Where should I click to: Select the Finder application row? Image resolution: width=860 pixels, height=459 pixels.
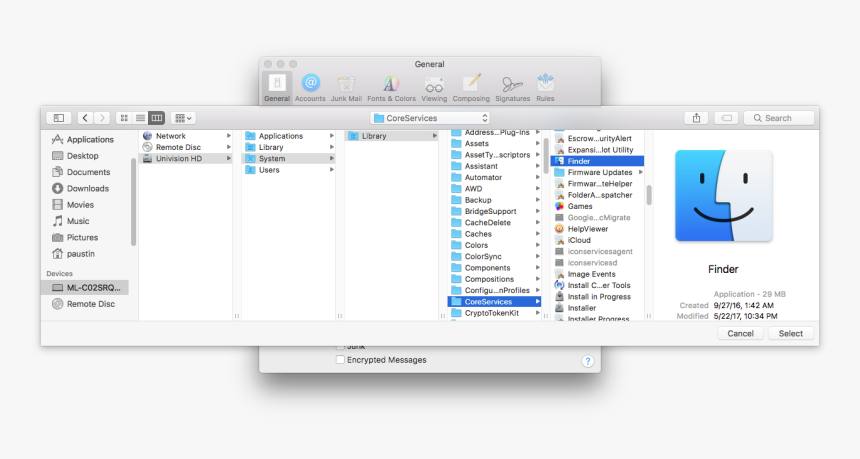597,161
